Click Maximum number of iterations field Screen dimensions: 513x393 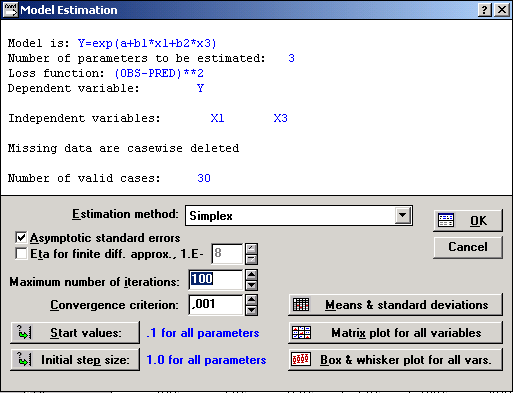tap(215, 279)
